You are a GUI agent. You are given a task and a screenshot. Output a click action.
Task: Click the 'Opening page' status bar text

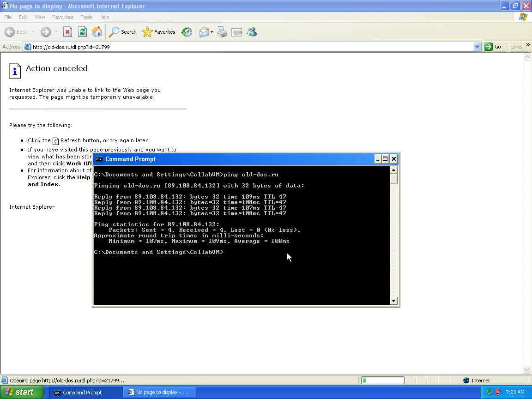pos(67,381)
